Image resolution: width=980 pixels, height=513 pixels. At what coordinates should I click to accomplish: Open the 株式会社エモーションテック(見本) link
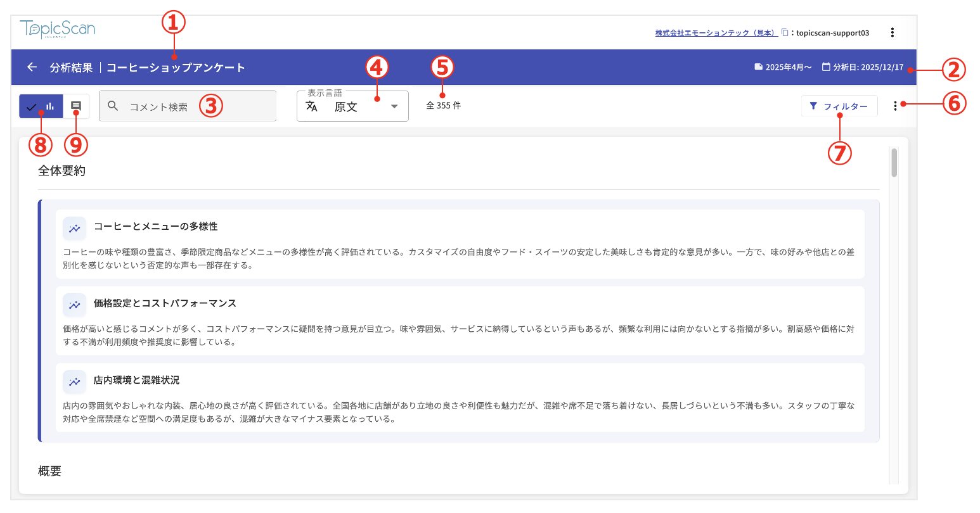715,33
